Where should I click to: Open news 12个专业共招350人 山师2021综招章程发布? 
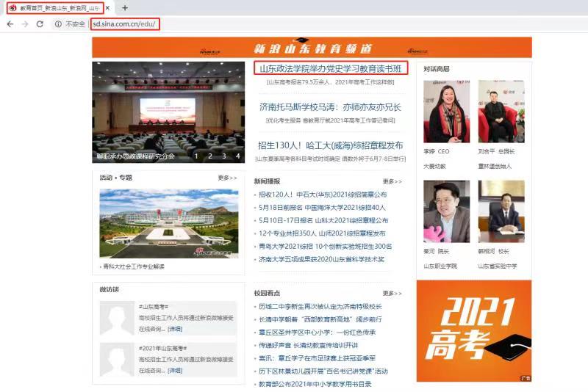[322, 233]
